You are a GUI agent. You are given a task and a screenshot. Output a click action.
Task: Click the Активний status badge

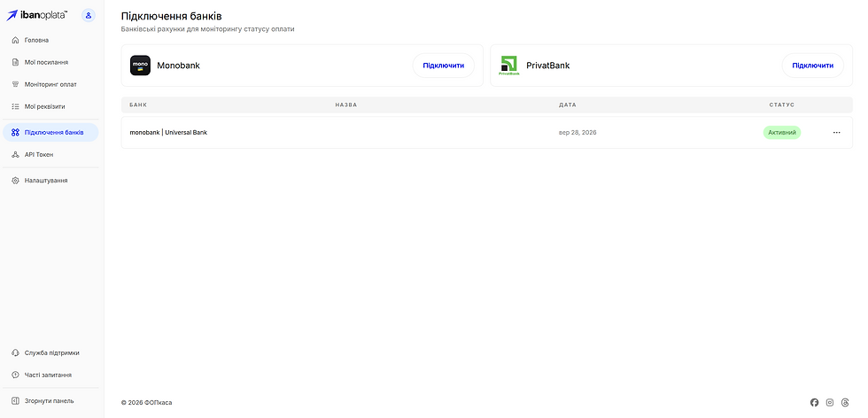pyautogui.click(x=782, y=133)
